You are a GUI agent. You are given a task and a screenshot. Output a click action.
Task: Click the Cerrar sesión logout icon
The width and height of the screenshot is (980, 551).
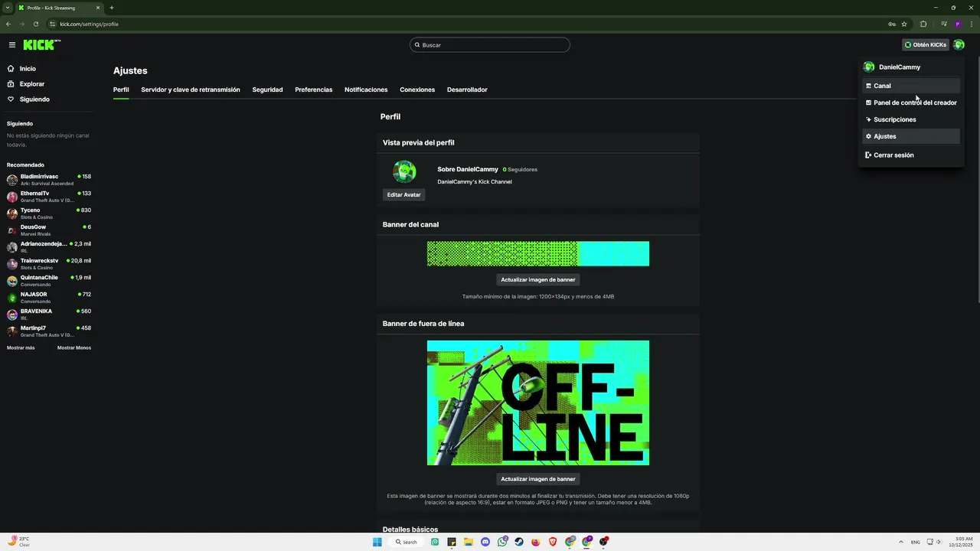[868, 155]
